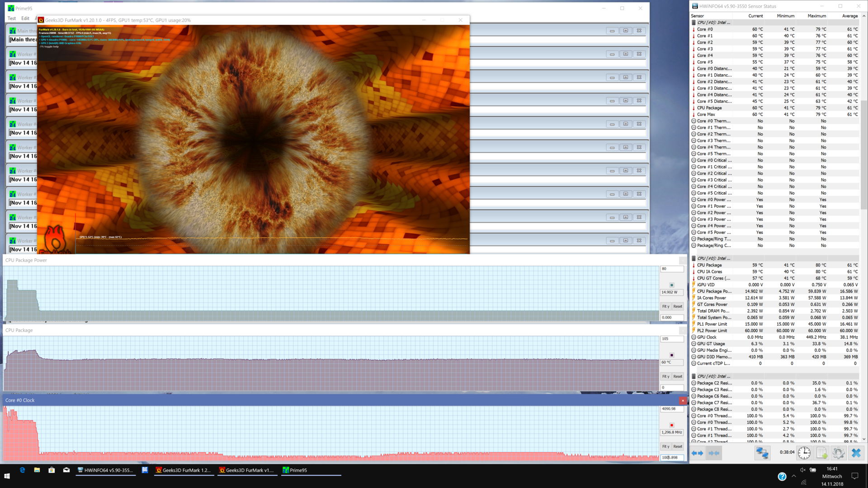868x488 pixels.
Task: Open the Edit menu in Prime95
Action: [x=25, y=19]
